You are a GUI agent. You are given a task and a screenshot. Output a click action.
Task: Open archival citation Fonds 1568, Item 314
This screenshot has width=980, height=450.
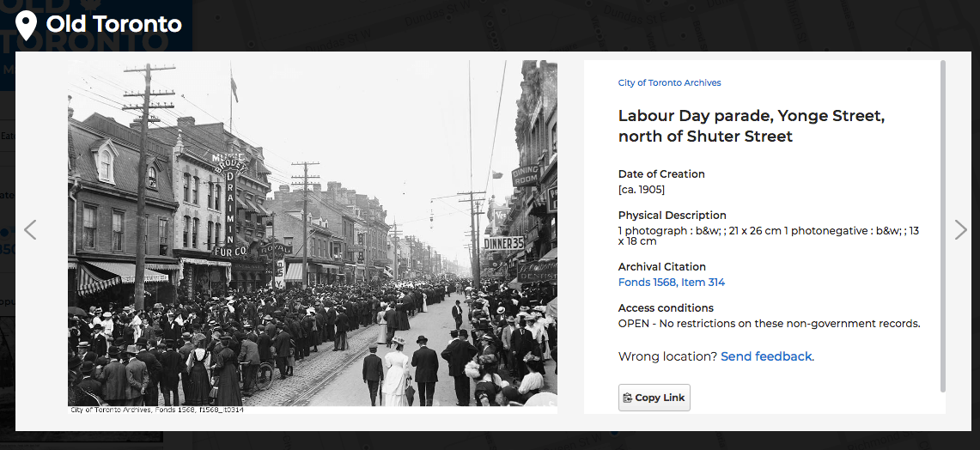[671, 283]
